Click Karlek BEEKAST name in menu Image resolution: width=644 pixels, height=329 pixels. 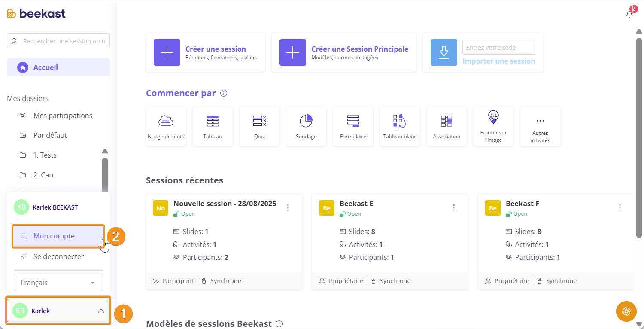(x=55, y=207)
